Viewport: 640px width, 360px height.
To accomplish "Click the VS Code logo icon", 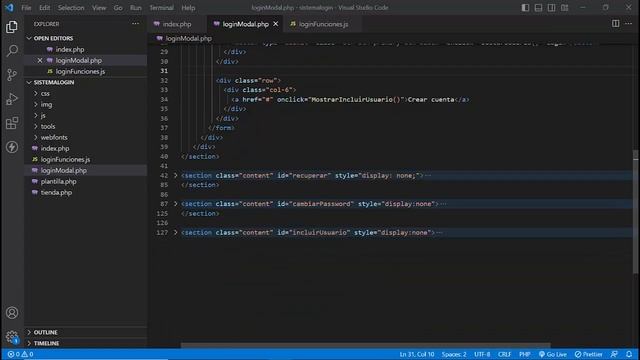I will click(x=9, y=7).
